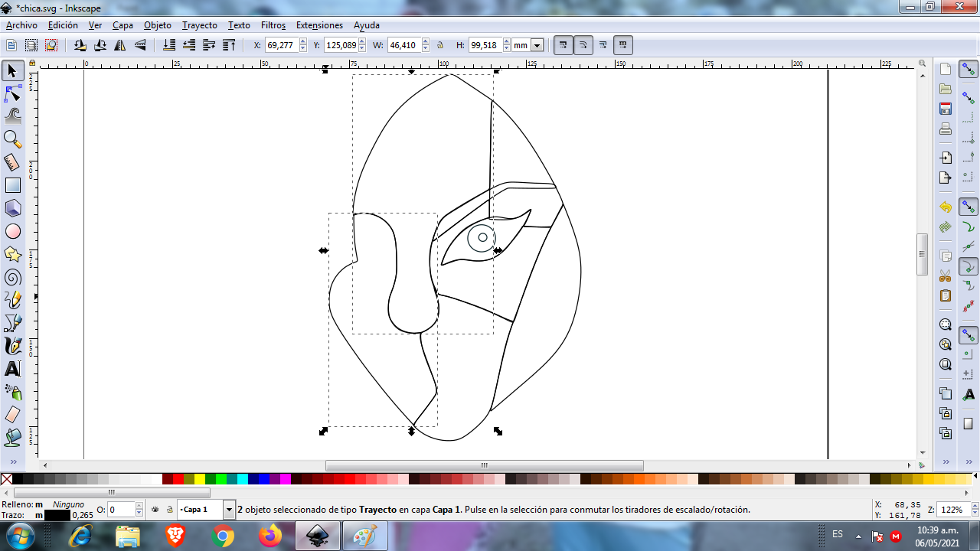
Task: Expand hidden toolbox tools chevron
Action: click(12, 462)
